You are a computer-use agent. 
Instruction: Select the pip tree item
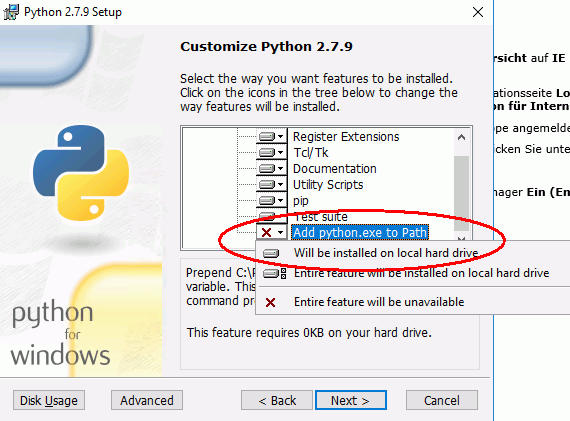(301, 201)
